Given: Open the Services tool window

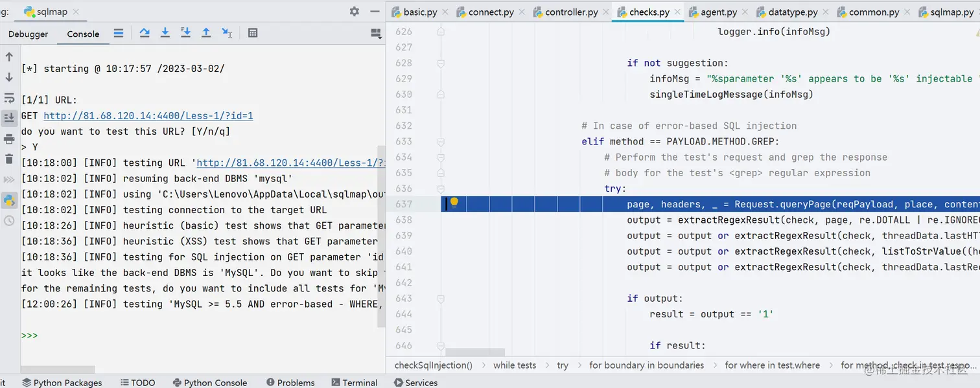Looking at the screenshot, I should (415, 382).
